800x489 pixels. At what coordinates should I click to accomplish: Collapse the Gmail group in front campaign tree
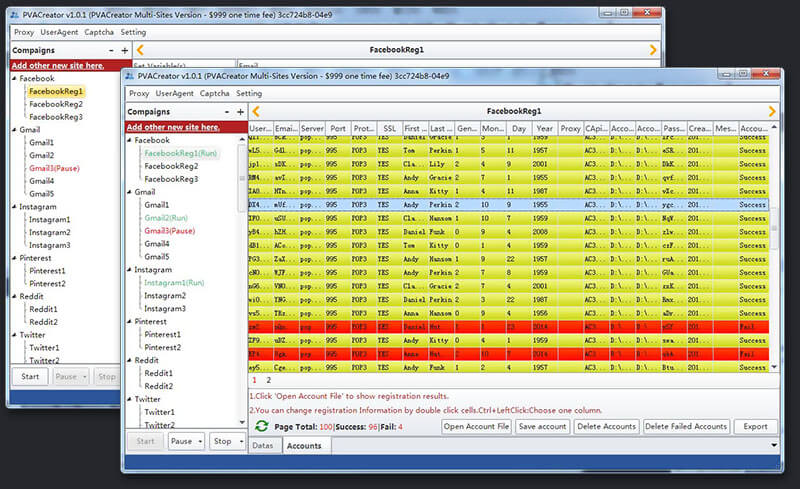coord(129,192)
